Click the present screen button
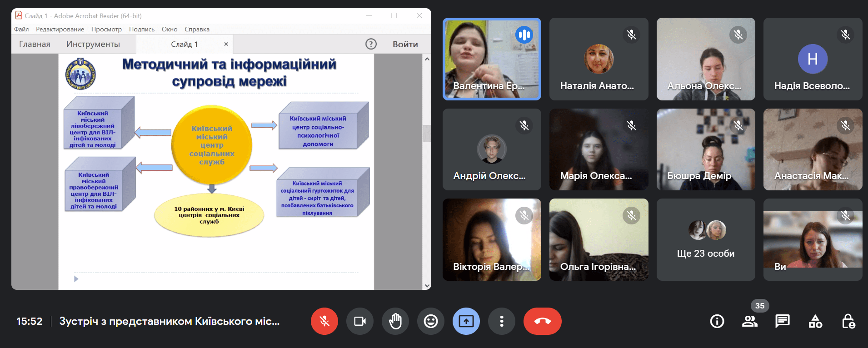Viewport: 868px width, 348px height. coord(466,321)
